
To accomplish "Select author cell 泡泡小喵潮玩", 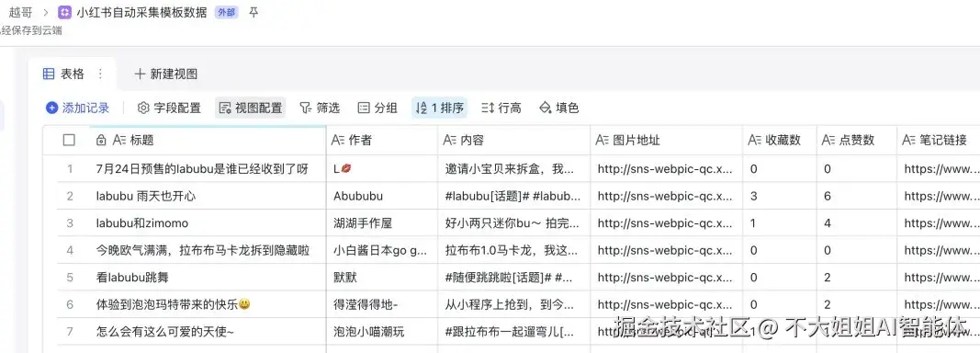I will coord(382,332).
